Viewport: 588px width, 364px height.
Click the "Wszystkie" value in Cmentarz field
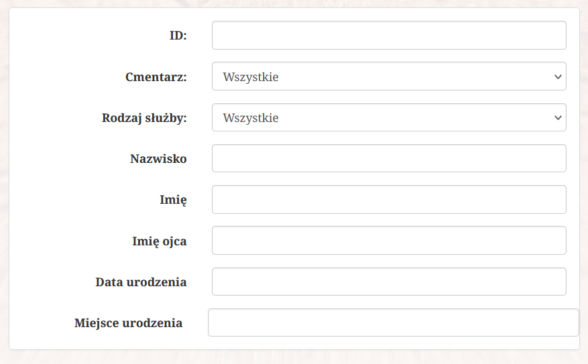pyautogui.click(x=251, y=77)
